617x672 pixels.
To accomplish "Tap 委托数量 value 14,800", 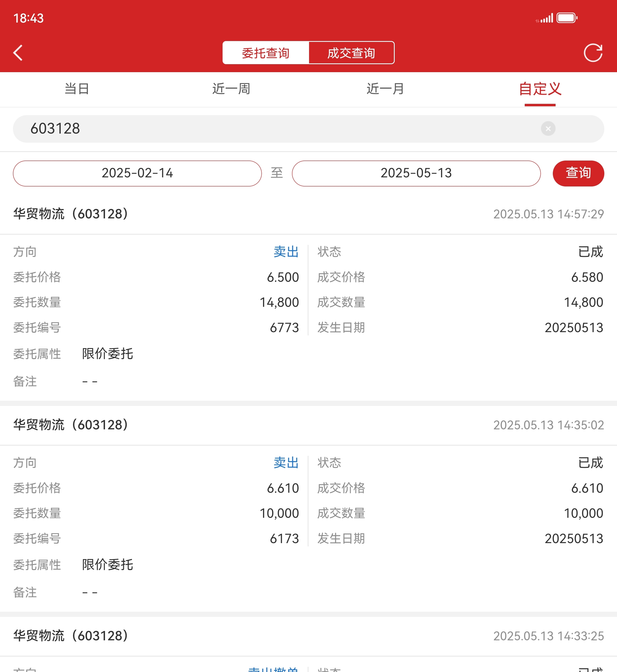I will (x=279, y=302).
